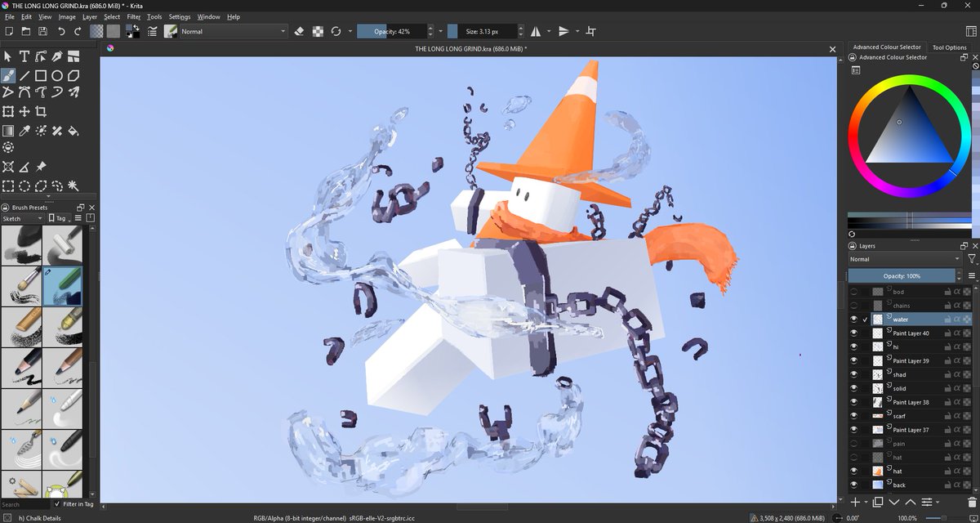
Task: Select the Rectangle shape tool
Action: click(41, 75)
